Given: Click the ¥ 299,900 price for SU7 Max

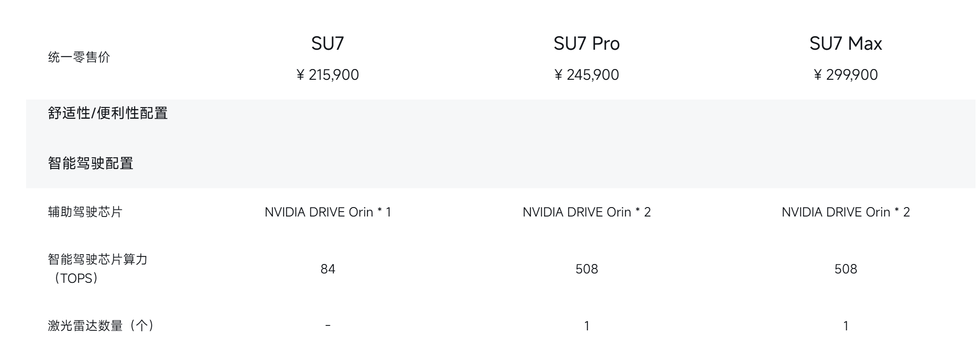Looking at the screenshot, I should (845, 75).
